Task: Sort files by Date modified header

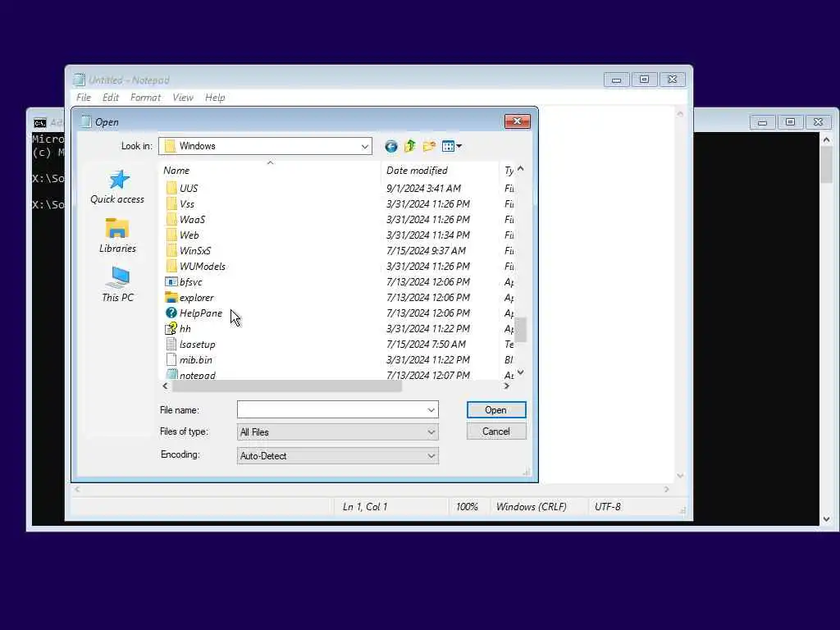Action: click(x=441, y=171)
